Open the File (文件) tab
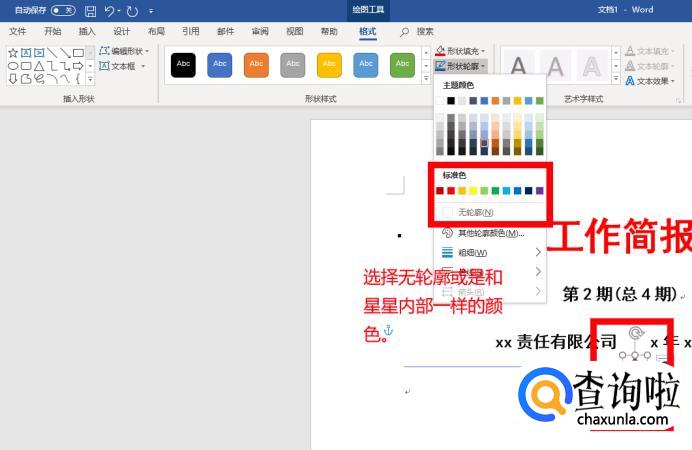Image resolution: width=692 pixels, height=450 pixels. click(x=18, y=31)
